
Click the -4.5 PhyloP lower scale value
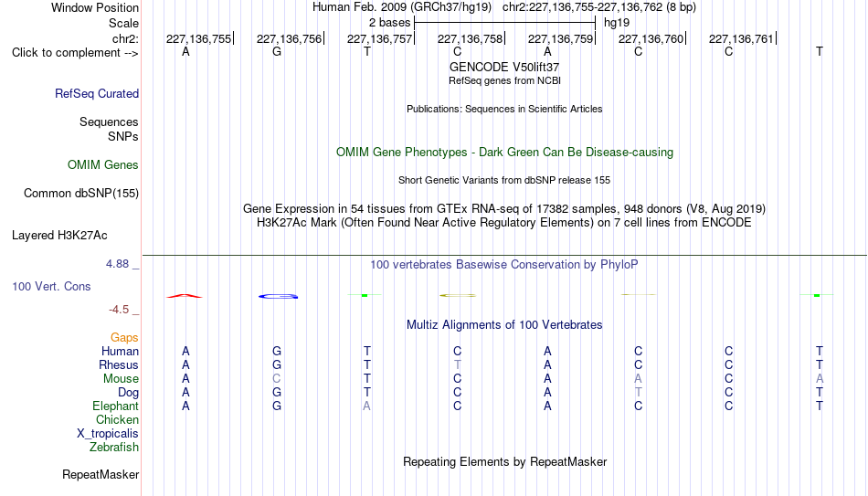point(119,310)
